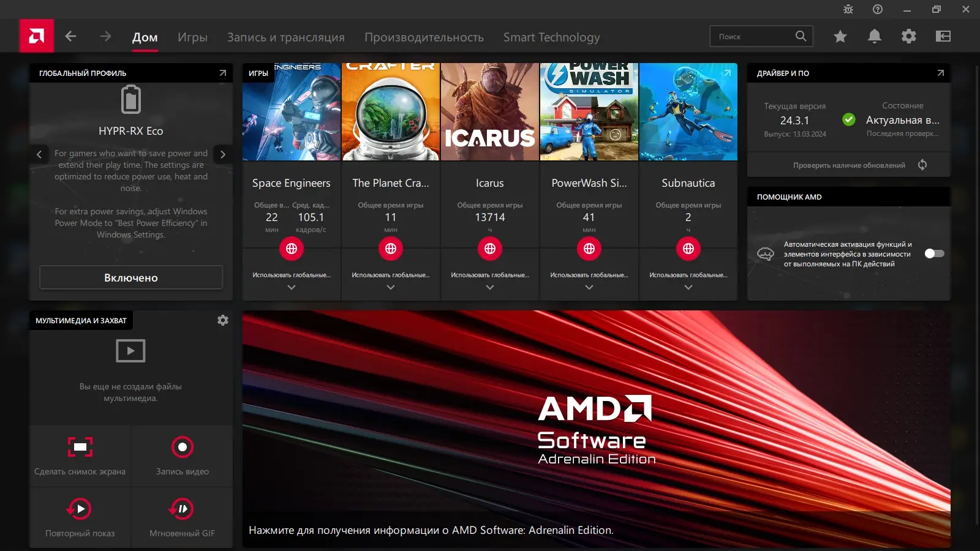Screen dimensions: 980x551
Task: Click the Icarus total playtime value 13714
Action: coord(490,217)
